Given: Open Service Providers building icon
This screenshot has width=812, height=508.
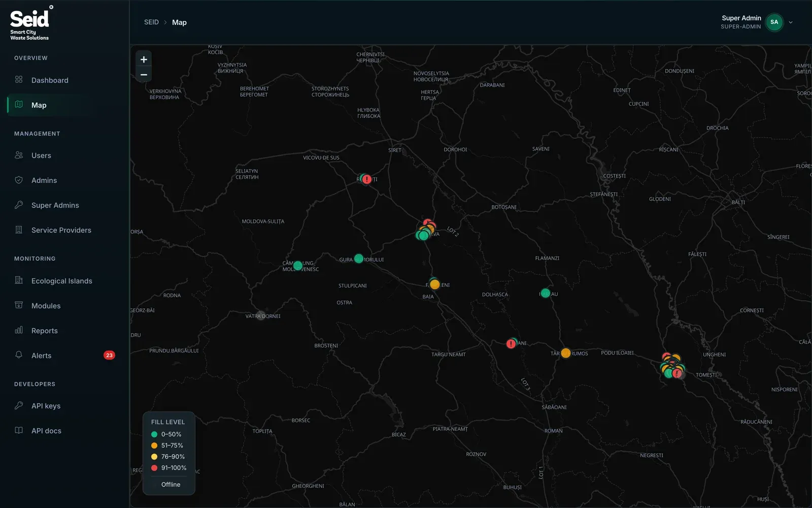Looking at the screenshot, I should click(19, 230).
